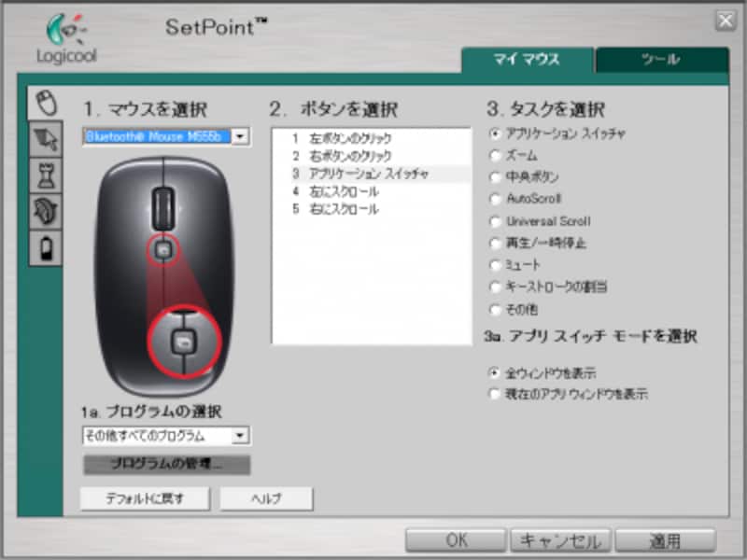Confirm with the OK button

point(456,540)
